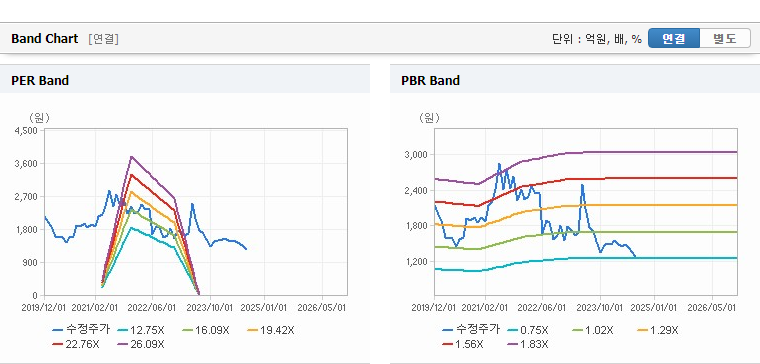Click 2025/01/01 on the PER chart axis
Viewport: 760px width, 364px height.
coord(264,307)
